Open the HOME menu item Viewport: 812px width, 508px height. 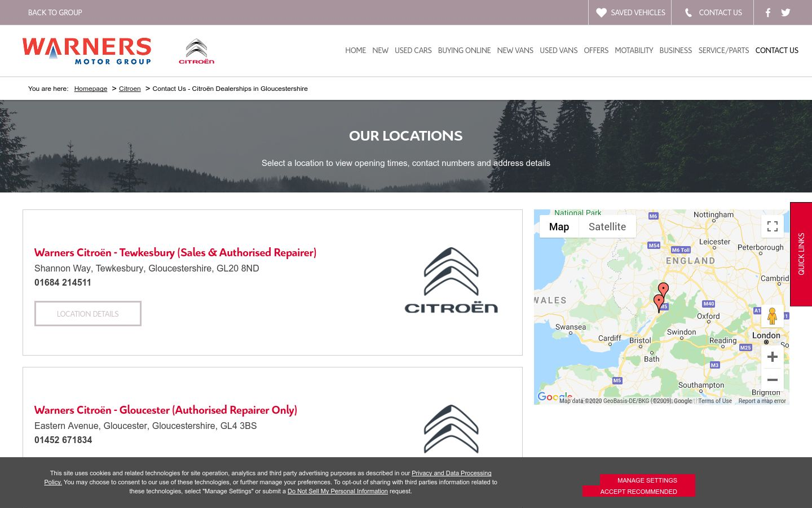356,50
